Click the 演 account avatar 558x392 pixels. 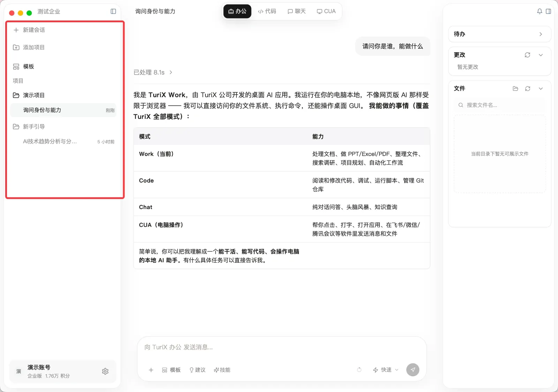coord(18,371)
